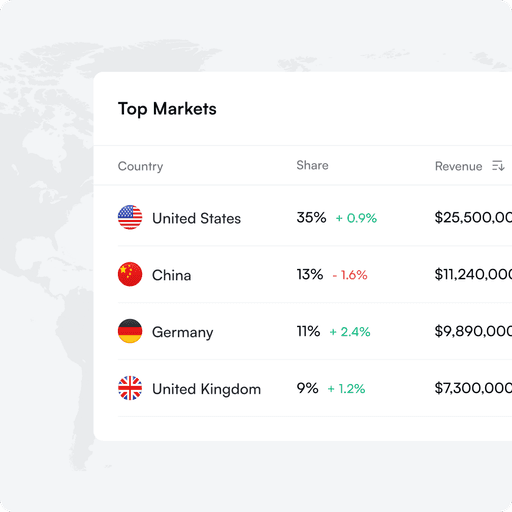Click the Germany flag icon
The height and width of the screenshot is (512, 512).
coord(130,331)
